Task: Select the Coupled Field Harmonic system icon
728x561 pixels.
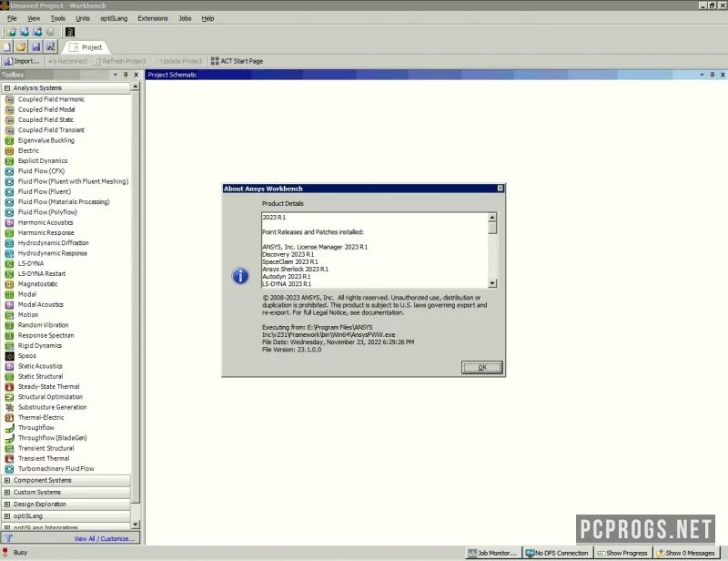Action: [x=9, y=99]
